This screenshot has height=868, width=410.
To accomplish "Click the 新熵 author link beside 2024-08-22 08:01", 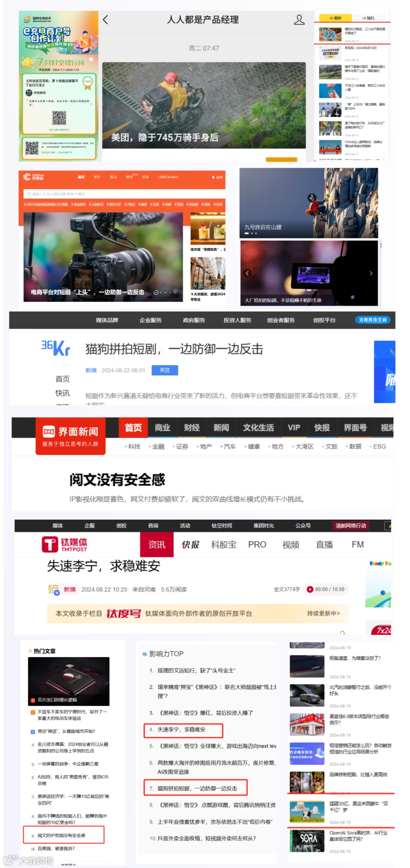I will 91,370.
